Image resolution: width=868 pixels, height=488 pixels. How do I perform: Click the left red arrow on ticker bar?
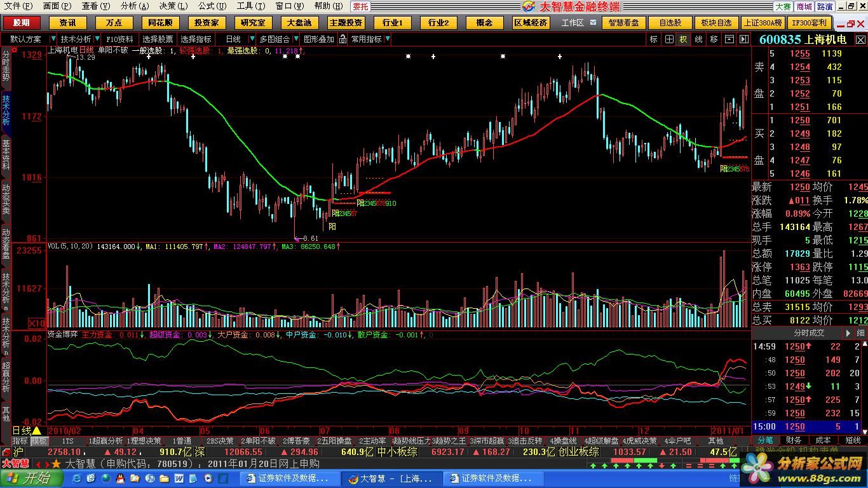pyautogui.click(x=38, y=464)
